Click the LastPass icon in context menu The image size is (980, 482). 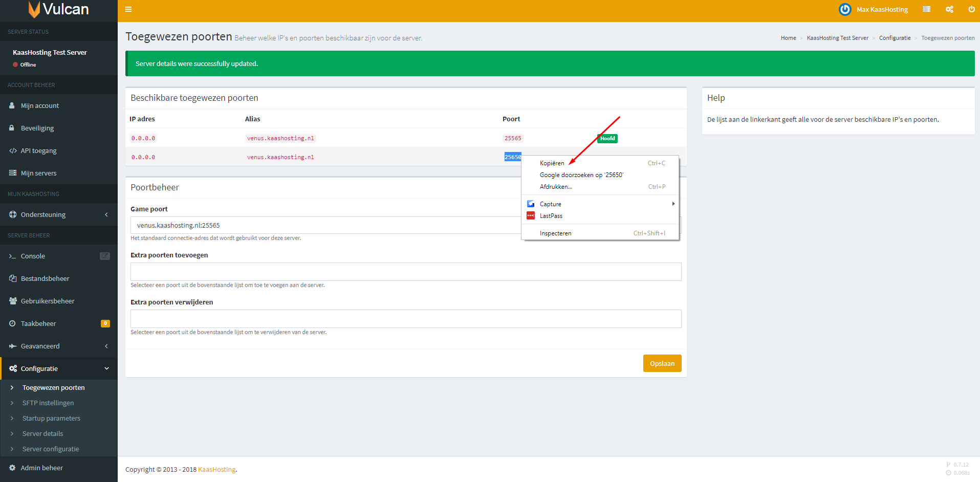click(x=531, y=215)
